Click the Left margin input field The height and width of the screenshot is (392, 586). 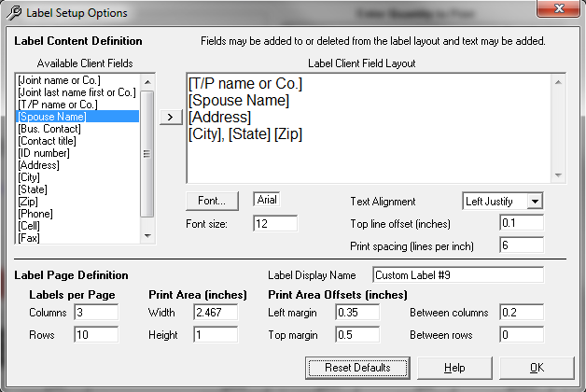pos(357,312)
